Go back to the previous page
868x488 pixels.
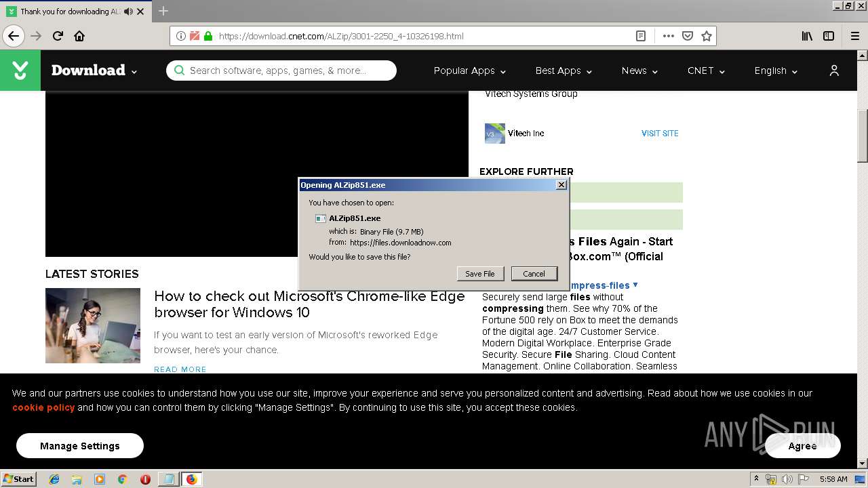(14, 36)
